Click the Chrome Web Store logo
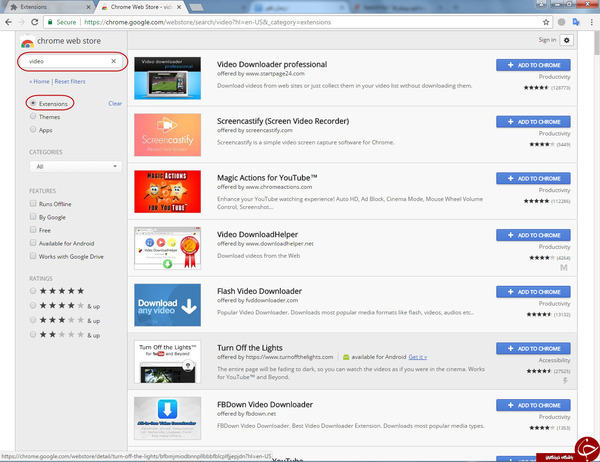This screenshot has width=600, height=462. click(27, 42)
